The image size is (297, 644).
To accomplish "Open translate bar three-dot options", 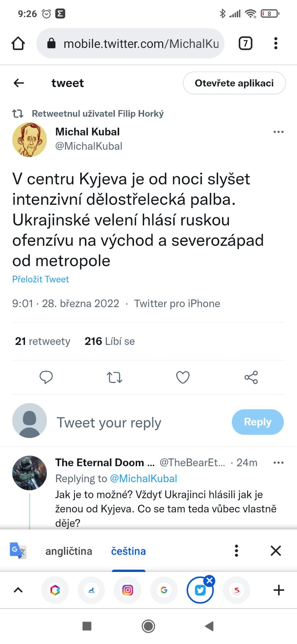I will pyautogui.click(x=237, y=551).
